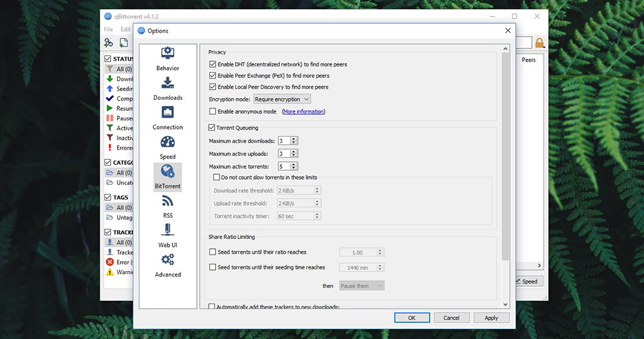Select All (0) under TAGS
The height and width of the screenshot is (339, 644).
(x=119, y=208)
